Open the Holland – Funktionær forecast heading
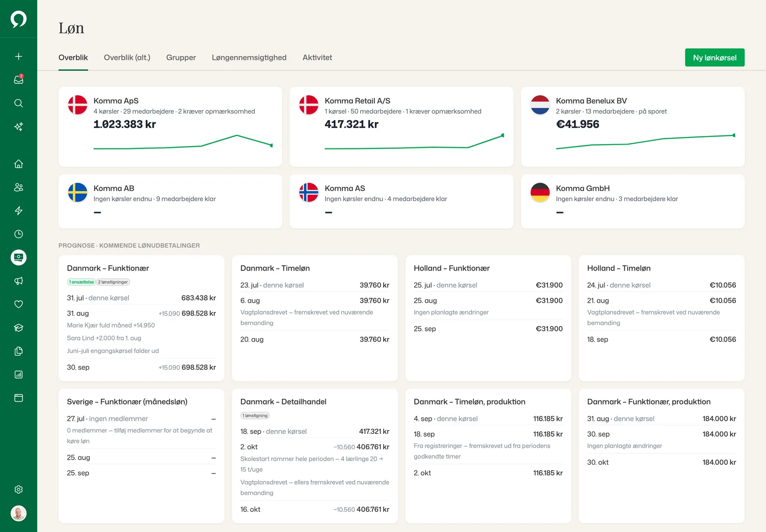This screenshot has width=766, height=532. 451,268
